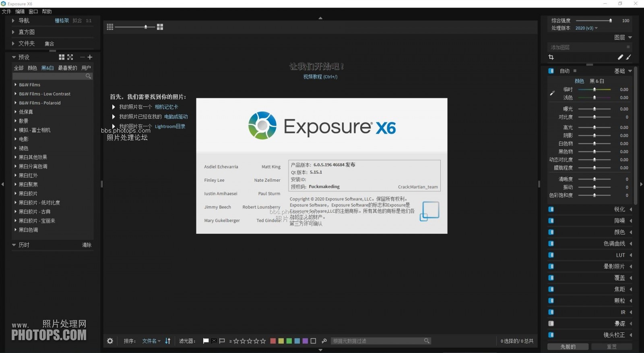Viewport: 644px width, 353px height.
Task: Toggle the 色调曲线 panel switch
Action: (x=551, y=243)
